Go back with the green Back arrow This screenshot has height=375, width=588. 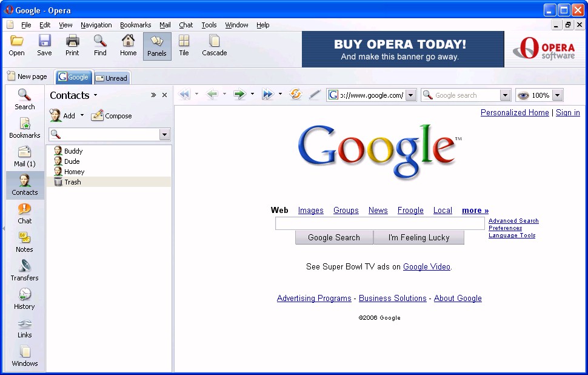pyautogui.click(x=212, y=94)
